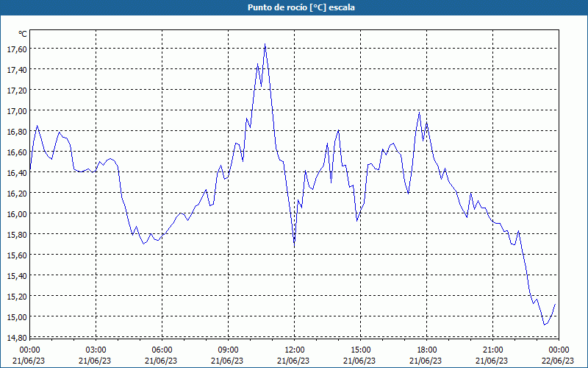
Task: Click the 17,40 y-axis label
Action: pyautogui.click(x=17, y=69)
